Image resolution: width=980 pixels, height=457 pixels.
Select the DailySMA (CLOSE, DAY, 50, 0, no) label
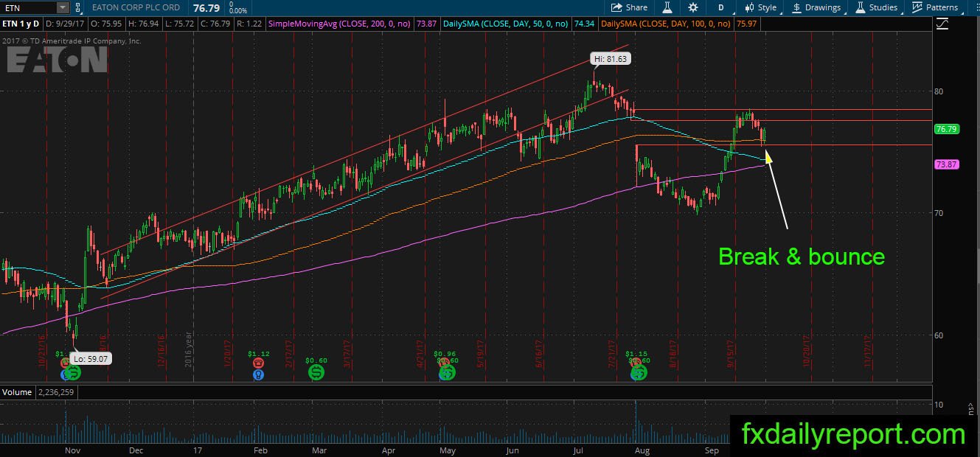[506, 24]
